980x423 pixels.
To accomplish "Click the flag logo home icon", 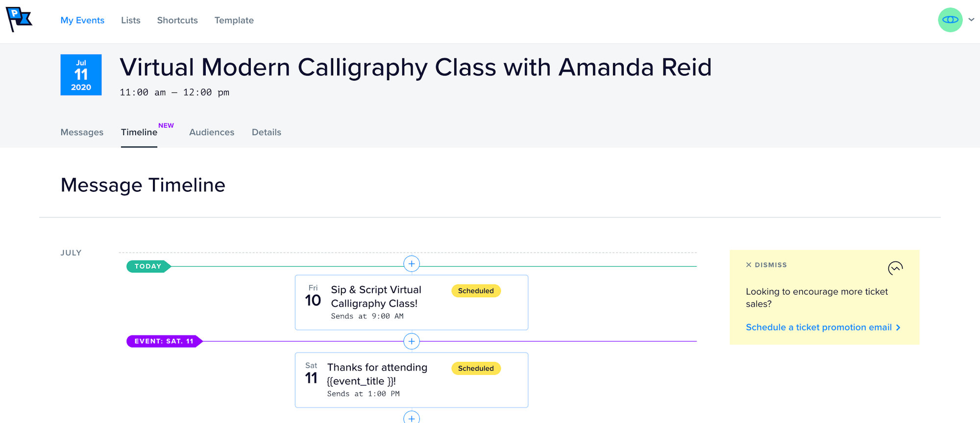I will coord(19,20).
